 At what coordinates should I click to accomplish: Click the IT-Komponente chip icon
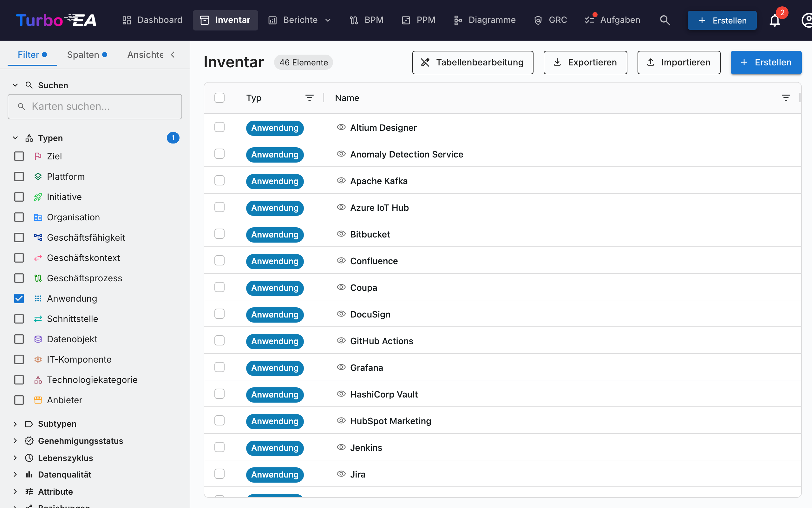coord(38,359)
